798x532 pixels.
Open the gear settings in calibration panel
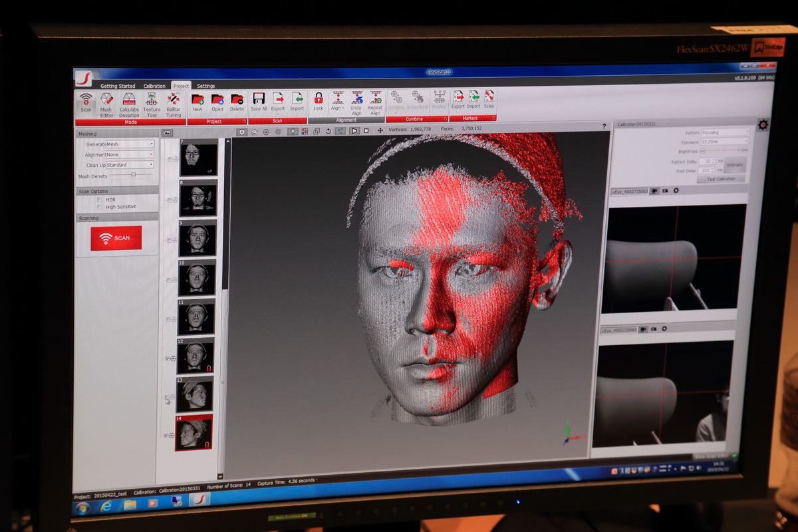click(x=763, y=125)
